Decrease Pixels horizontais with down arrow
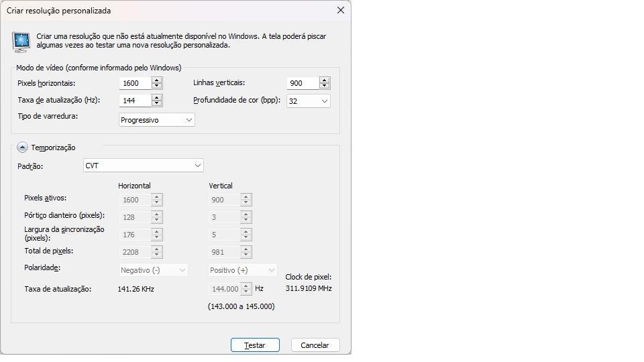Viewport: 644px width, 362px height. coord(156,86)
